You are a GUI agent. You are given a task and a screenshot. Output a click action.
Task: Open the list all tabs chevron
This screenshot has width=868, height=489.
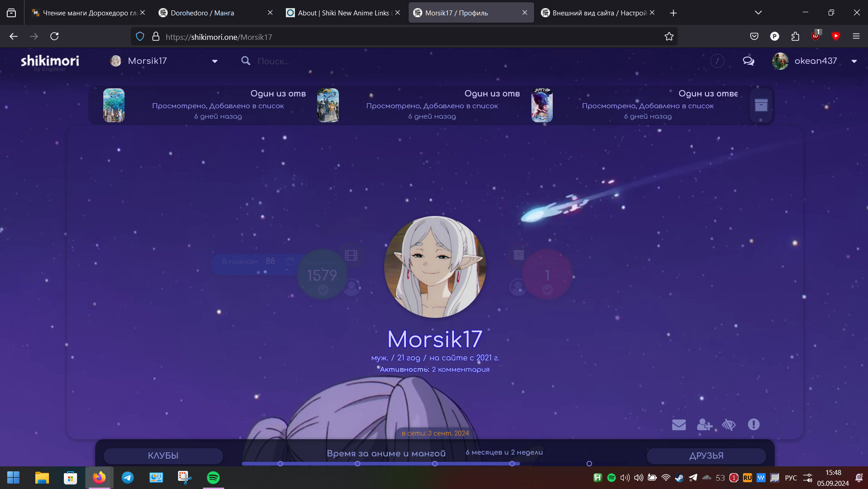coord(758,13)
